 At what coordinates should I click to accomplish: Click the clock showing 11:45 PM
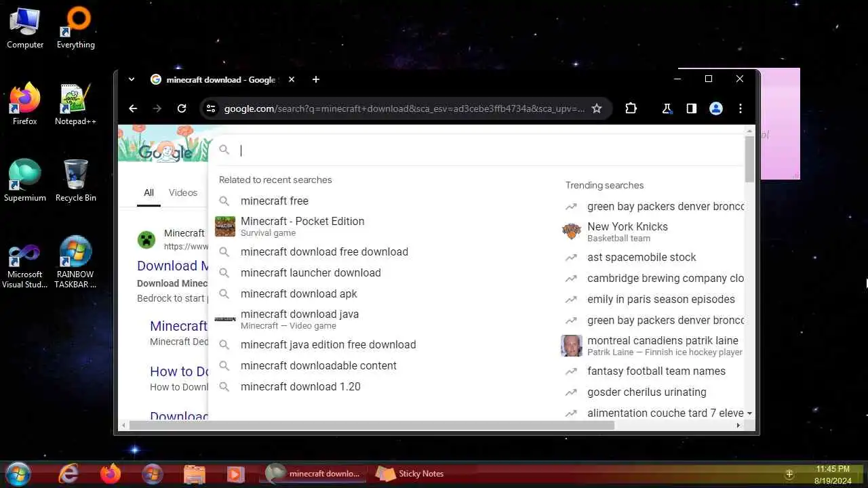[x=833, y=468]
